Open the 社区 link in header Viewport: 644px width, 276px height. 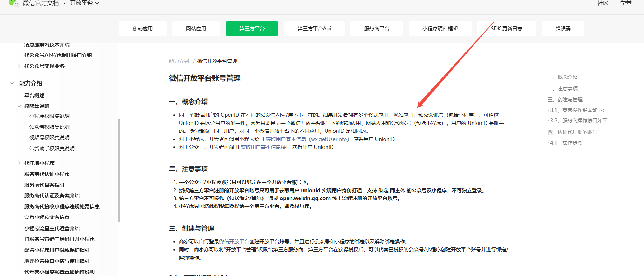(x=603, y=3)
